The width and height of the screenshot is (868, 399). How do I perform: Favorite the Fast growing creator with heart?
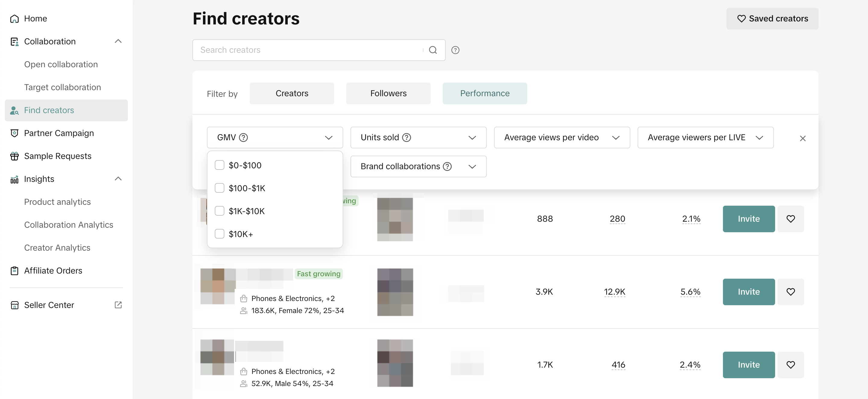coord(790,292)
